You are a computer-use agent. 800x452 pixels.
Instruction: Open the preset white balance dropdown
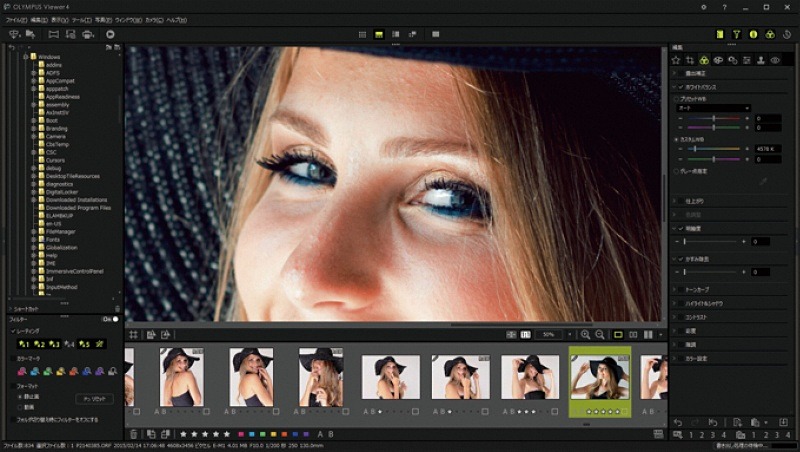point(713,108)
